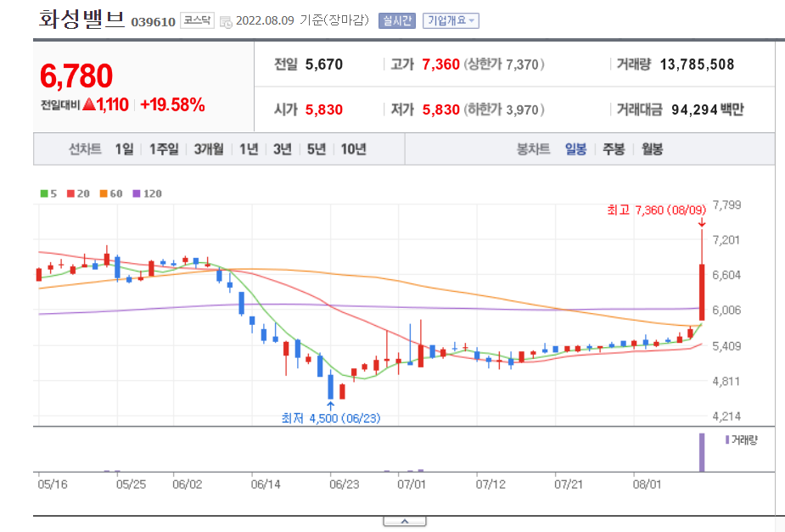Click the 시가 5,830 opening price
Screen dimensions: 785x532
(x=324, y=109)
